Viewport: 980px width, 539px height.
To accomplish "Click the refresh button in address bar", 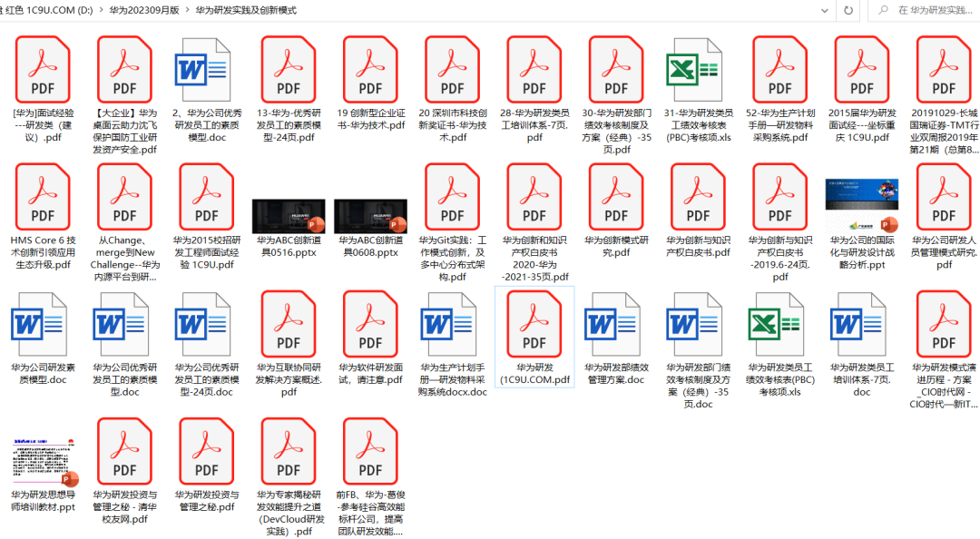I will [848, 11].
